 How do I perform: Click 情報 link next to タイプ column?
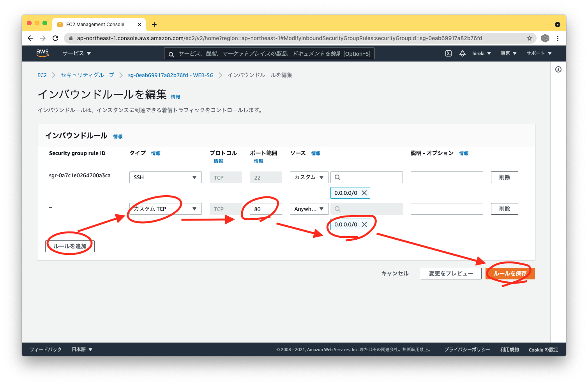click(x=156, y=154)
